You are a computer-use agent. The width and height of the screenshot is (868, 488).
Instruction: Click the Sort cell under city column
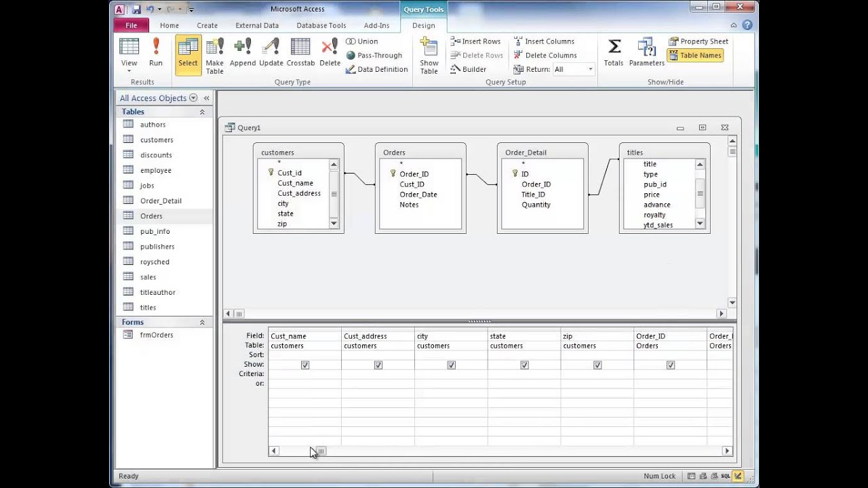[x=451, y=355]
